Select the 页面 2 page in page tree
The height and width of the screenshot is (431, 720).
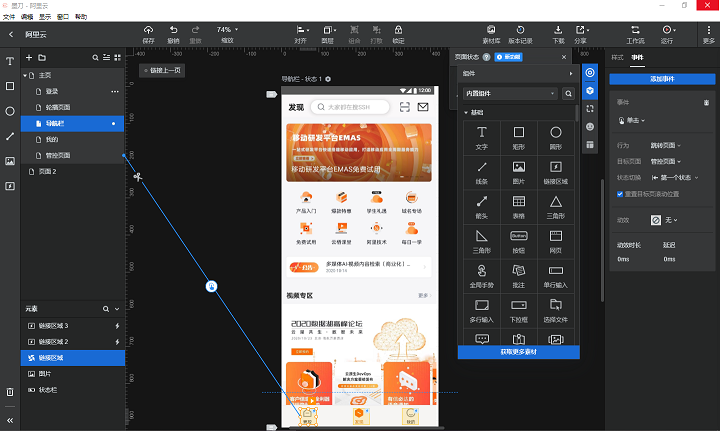pyautogui.click(x=73, y=172)
